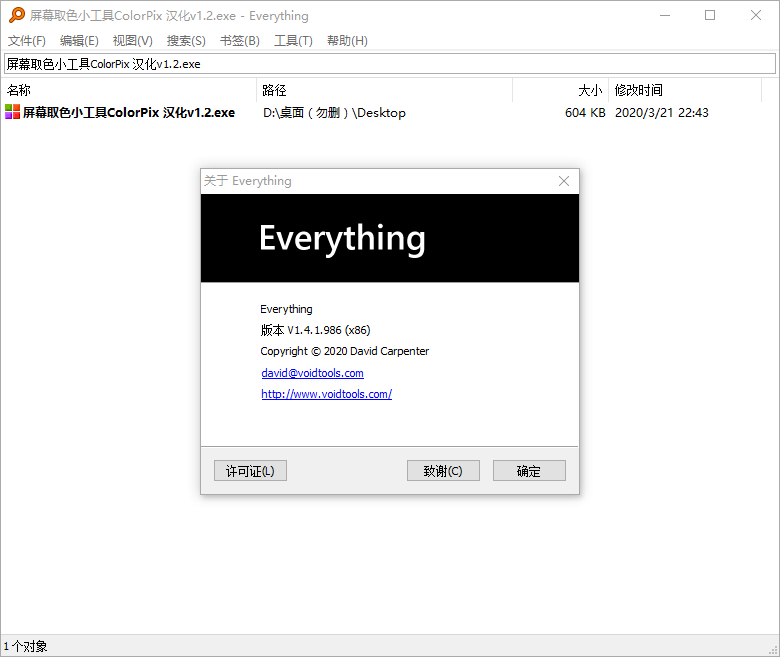The image size is (780, 657).
Task: Click the 许可证(L) button
Action: click(250, 470)
